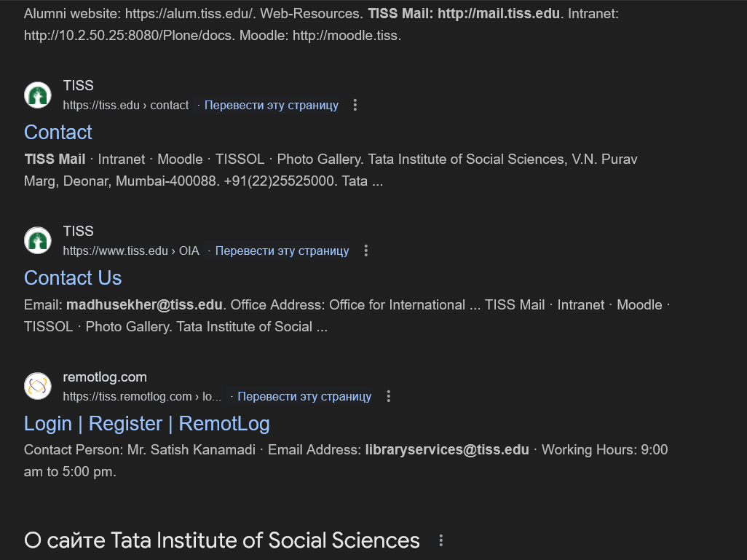Click the TISS favicon beside the Contact result

pos(38,95)
